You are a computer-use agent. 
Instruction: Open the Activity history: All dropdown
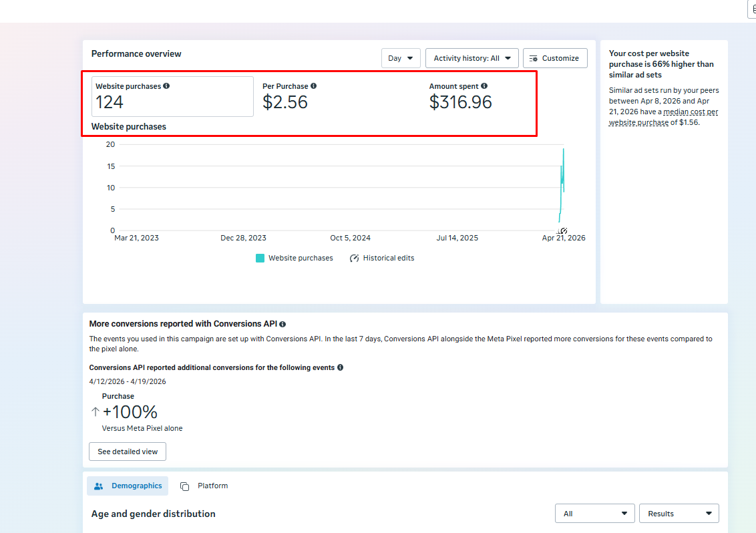pos(471,58)
